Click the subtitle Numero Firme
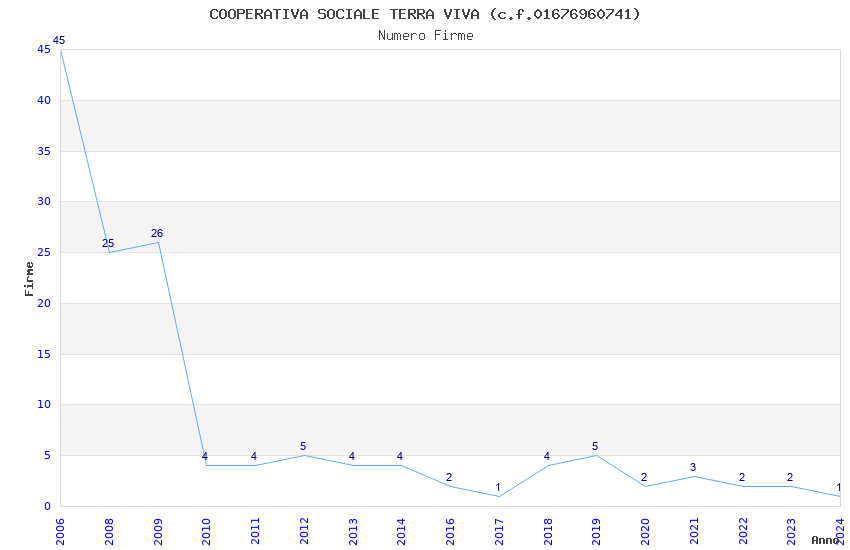This screenshot has height=550, width=850. [426, 36]
